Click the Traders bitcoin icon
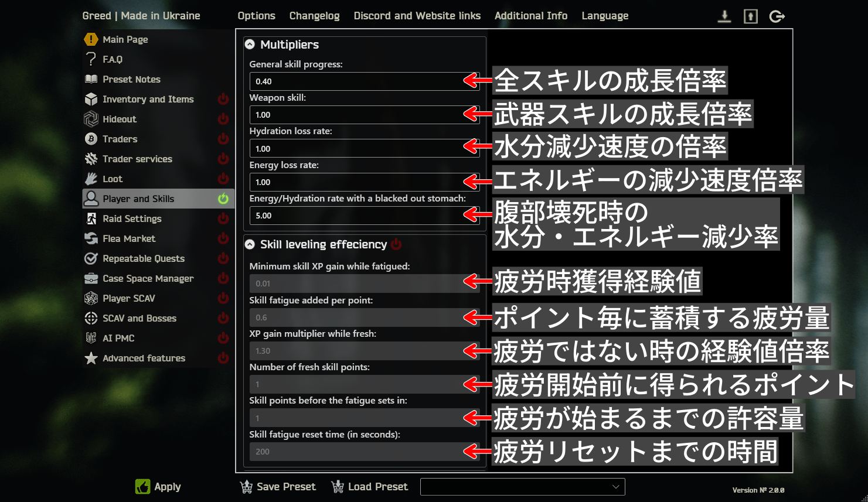 coord(91,139)
